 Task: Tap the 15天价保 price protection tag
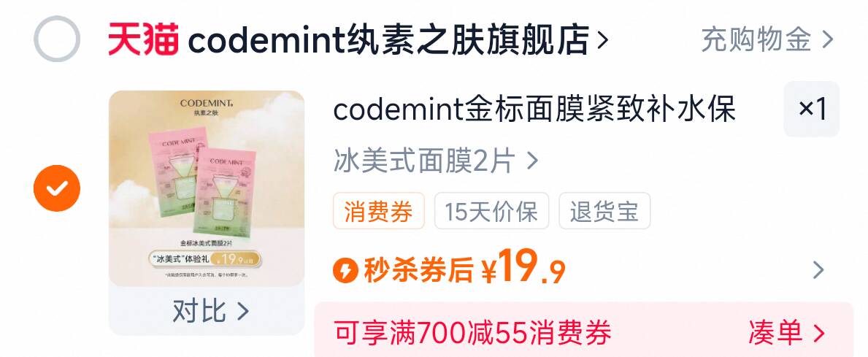coord(491,211)
